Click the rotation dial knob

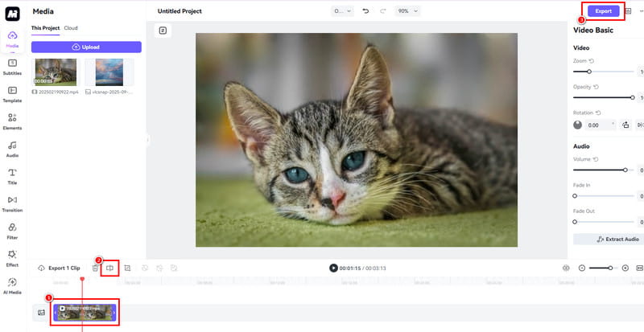[x=577, y=125]
